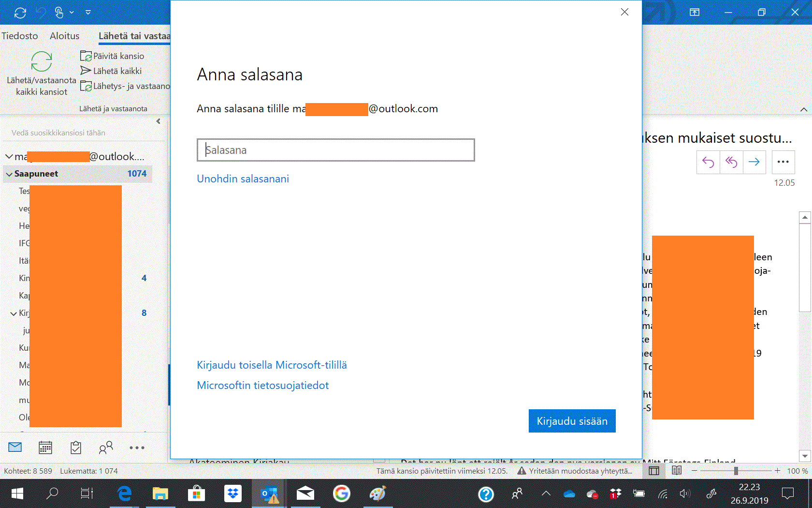Click the touch/mouse mode icon in the title bar
The width and height of the screenshot is (812, 508).
59,13
